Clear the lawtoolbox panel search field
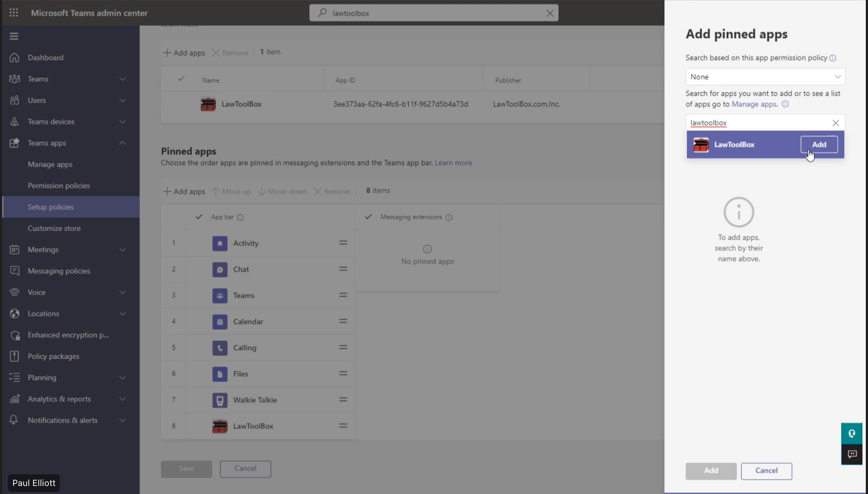This screenshot has width=868, height=494. [x=836, y=123]
